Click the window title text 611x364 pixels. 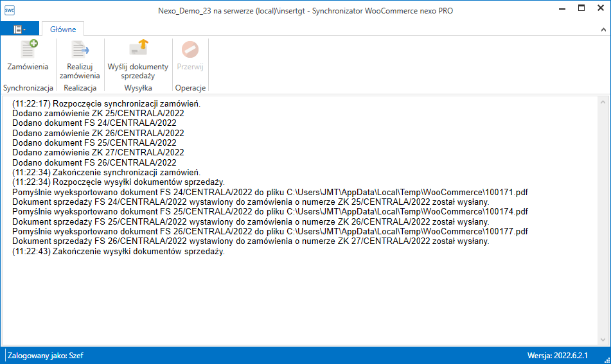(306, 11)
